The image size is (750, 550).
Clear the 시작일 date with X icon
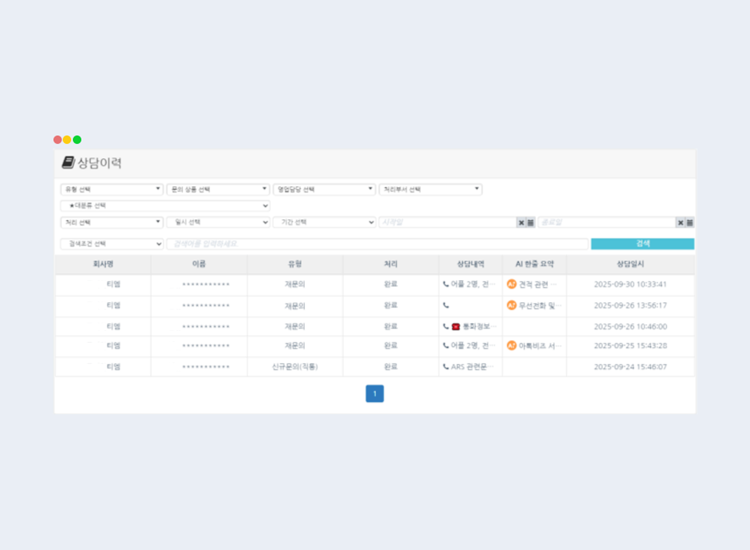pos(521,223)
